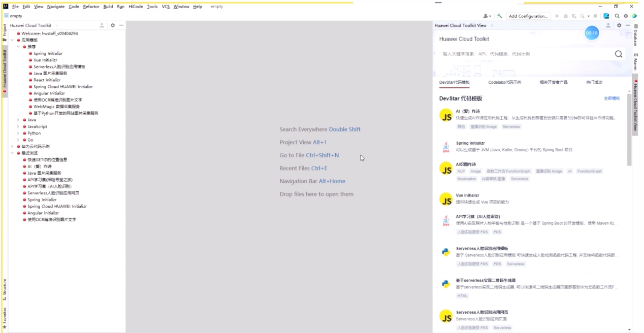
Task: Open IDE settings gear in main toolbar
Action: (626, 16)
